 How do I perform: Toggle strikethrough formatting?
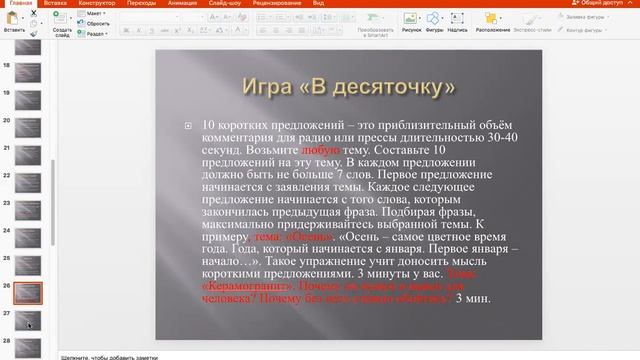tap(164, 31)
